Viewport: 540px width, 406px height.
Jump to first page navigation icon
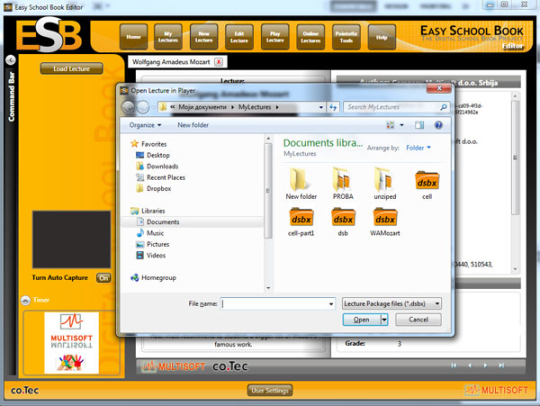click(454, 365)
